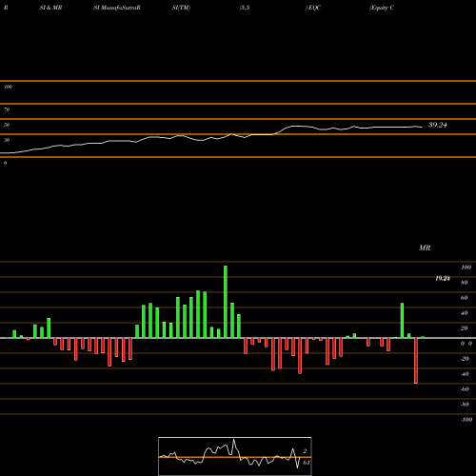Click the value 61 in mini chart
The height and width of the screenshot is (476, 476).
point(307,463)
